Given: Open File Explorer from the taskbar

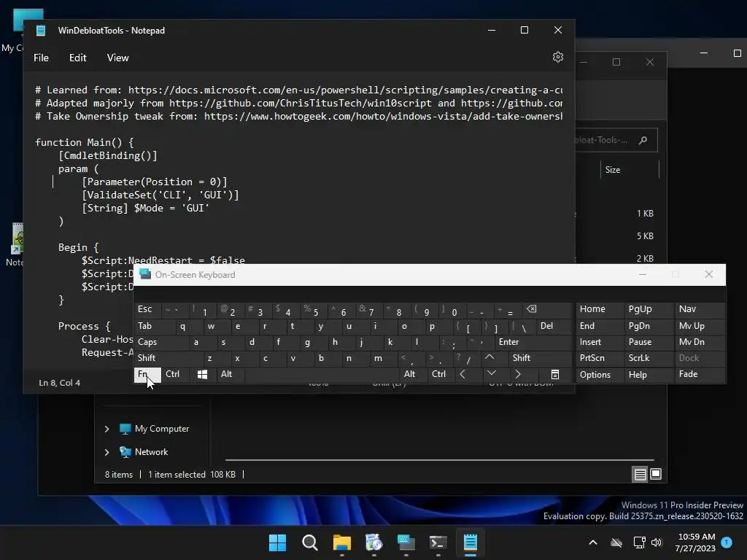Looking at the screenshot, I should [x=341, y=542].
